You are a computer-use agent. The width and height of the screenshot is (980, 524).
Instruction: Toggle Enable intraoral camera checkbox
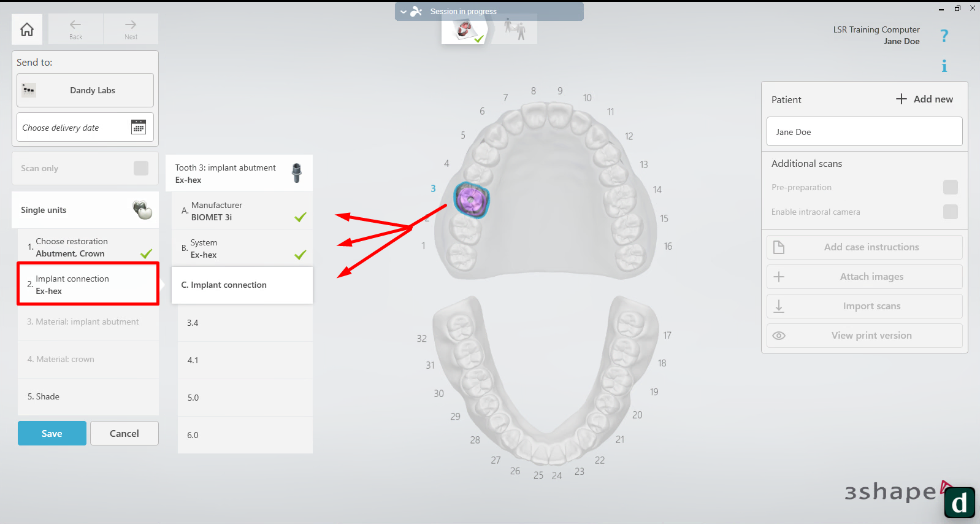tap(950, 212)
